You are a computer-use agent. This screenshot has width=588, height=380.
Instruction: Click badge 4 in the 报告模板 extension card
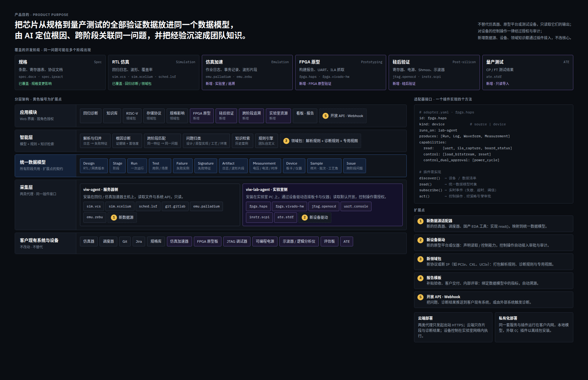coord(420,278)
